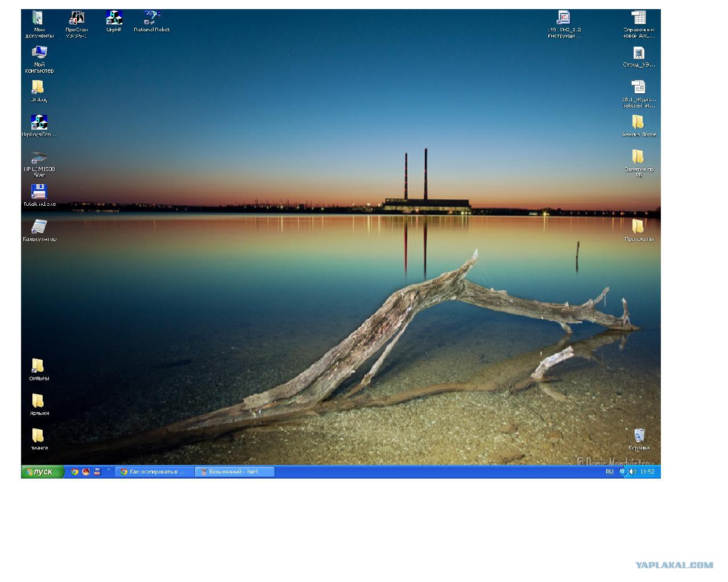Viewport: 728px width, 582px height.
Task: Open the Журнал работы document icon
Action: click(639, 94)
